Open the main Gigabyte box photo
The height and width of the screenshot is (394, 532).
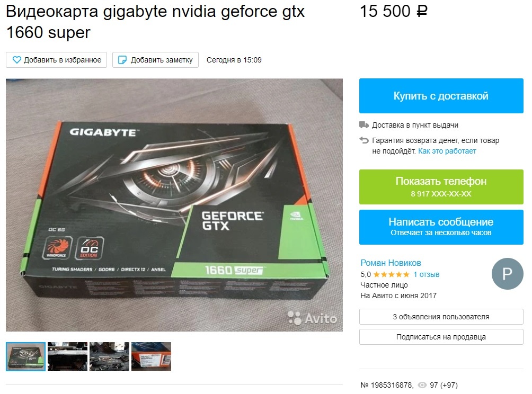coord(174,205)
